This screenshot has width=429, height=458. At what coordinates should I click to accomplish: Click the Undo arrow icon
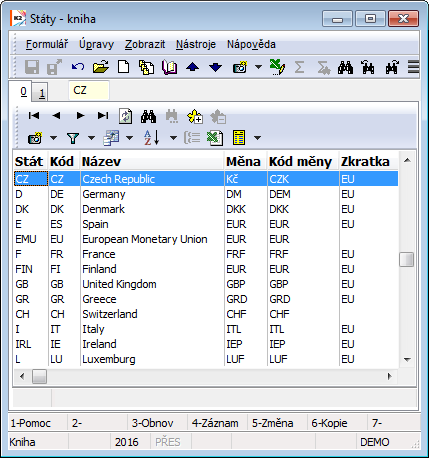[x=78, y=67]
